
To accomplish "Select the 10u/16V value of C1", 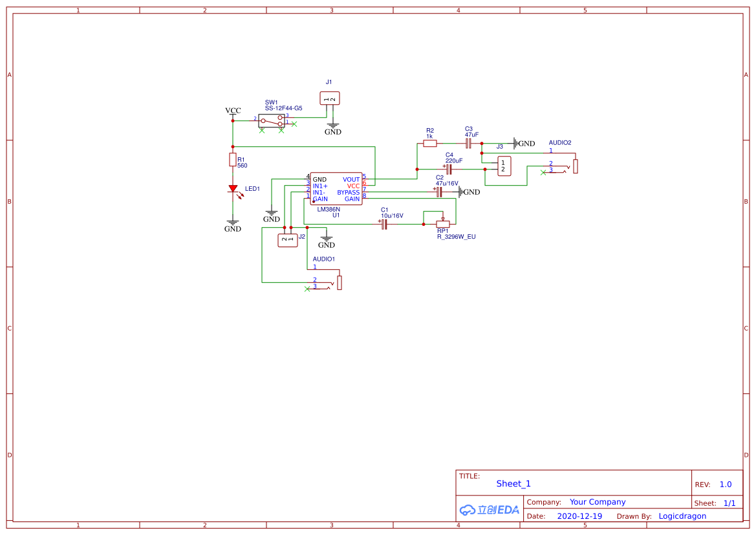I will tap(392, 215).
